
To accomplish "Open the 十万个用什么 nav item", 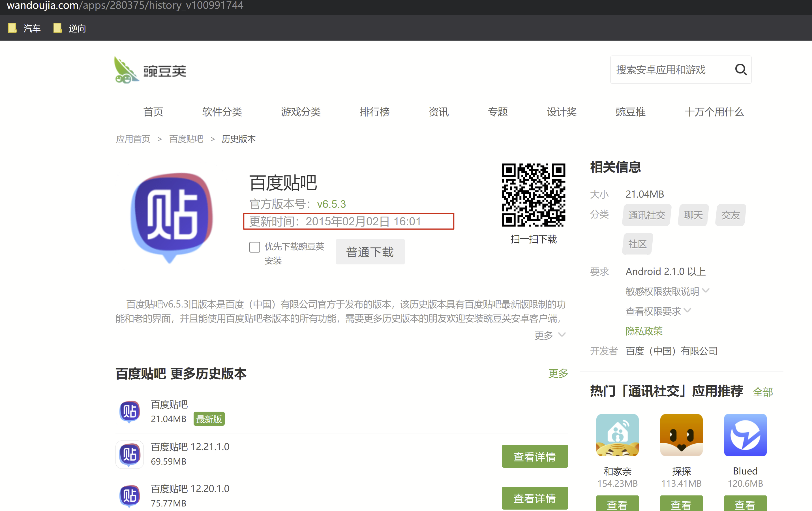I will 714,112.
